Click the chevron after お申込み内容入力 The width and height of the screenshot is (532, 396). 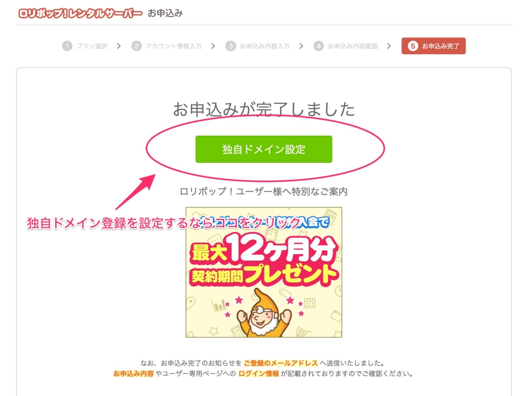[x=301, y=46]
